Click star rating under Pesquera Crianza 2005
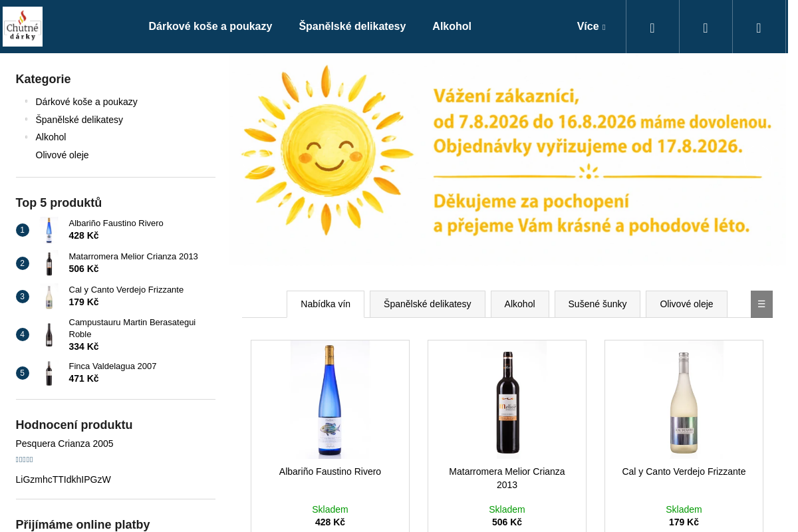798x532 pixels. click(25, 460)
